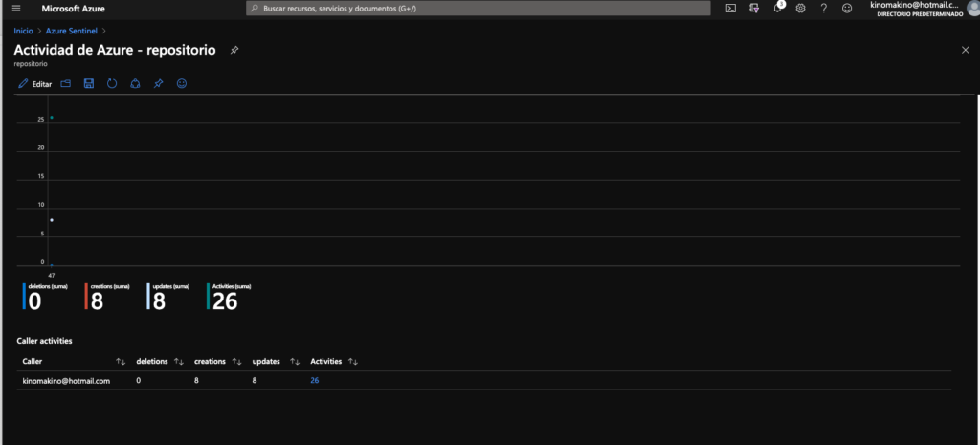Open workbook folder icon in toolbar
Image resolution: width=980 pixels, height=445 pixels.
(66, 84)
